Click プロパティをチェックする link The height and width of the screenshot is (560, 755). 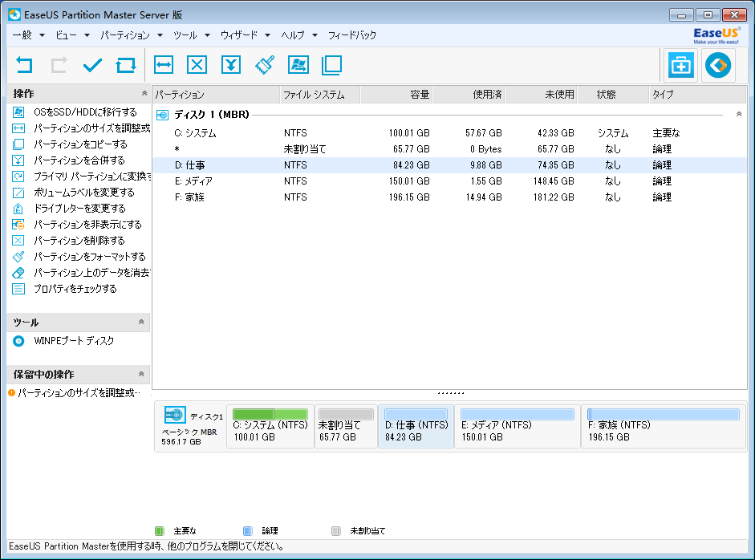tap(75, 289)
